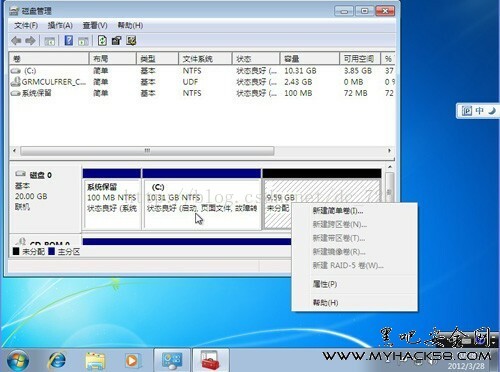Open Internet Explorer from the taskbar
This screenshot has height=372, width=500.
pos(57,360)
